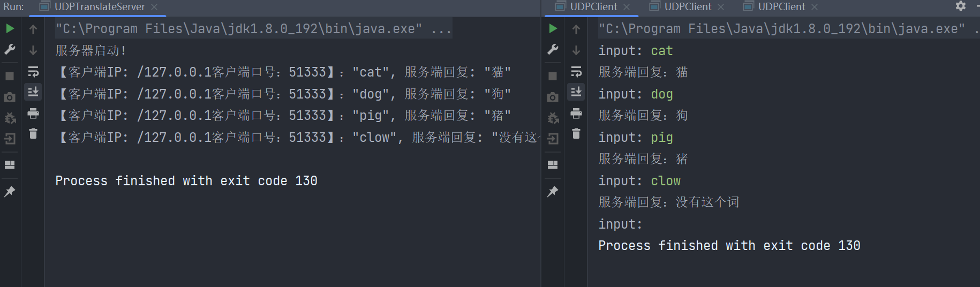This screenshot has height=287, width=980.
Task: Close the third UDPClient tab
Action: tap(815, 7)
